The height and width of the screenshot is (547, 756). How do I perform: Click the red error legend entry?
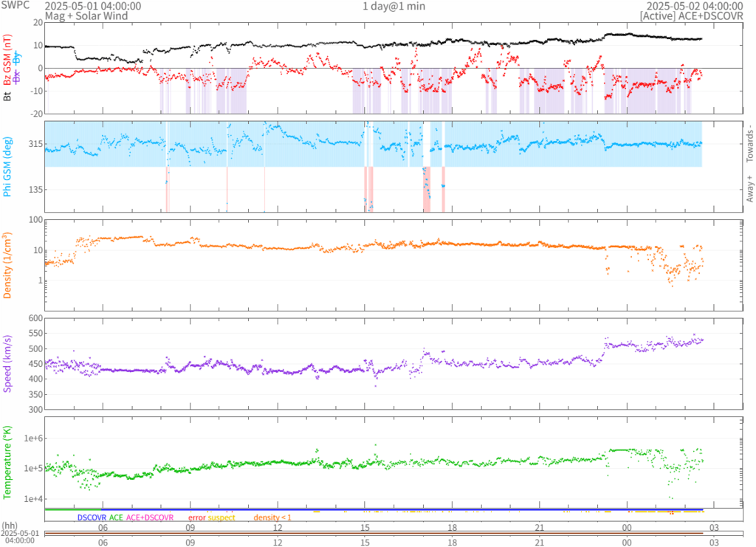196,517
